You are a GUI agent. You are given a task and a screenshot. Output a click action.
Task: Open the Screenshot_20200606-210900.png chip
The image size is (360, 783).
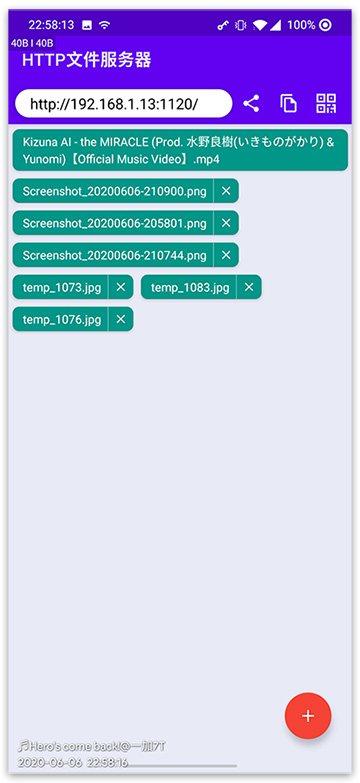pyautogui.click(x=113, y=191)
